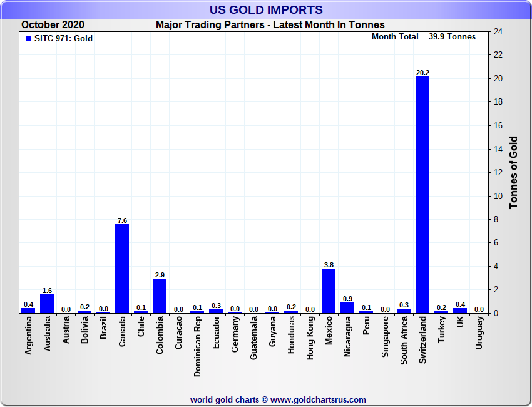
Task: Click the UK bar labeled 0.4
Action: point(460,310)
